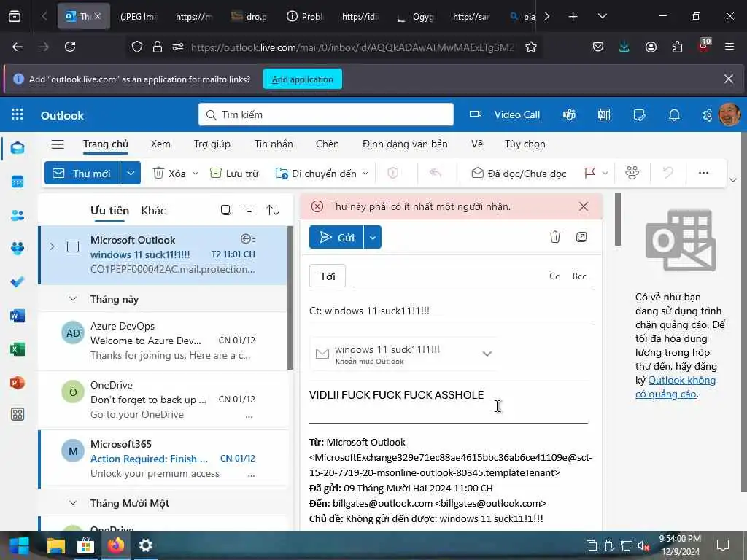
Task: Open the notifications bell
Action: point(674,114)
